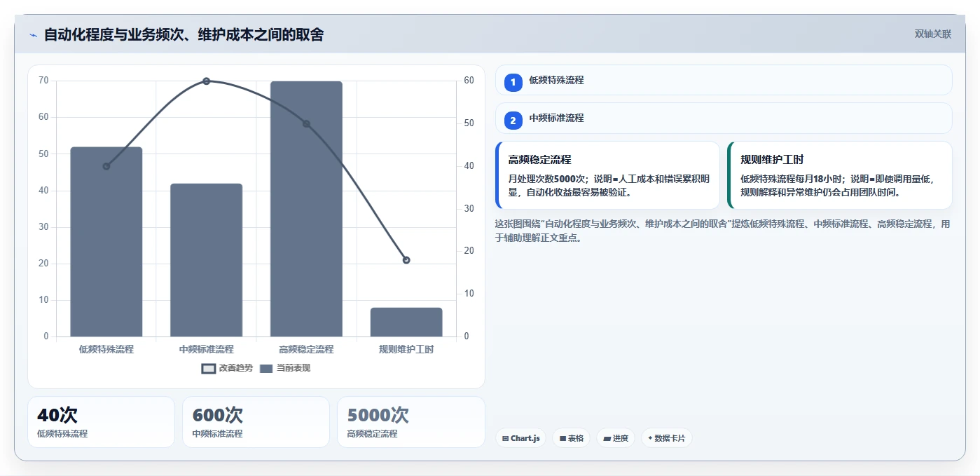Click the x-axis label 规则维护工时
This screenshot has height=476, width=980.
click(x=406, y=349)
